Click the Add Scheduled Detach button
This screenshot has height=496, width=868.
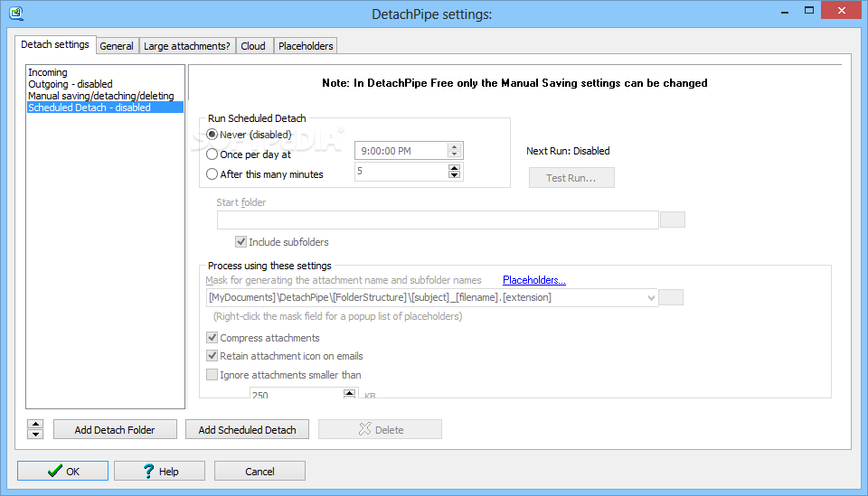point(247,430)
